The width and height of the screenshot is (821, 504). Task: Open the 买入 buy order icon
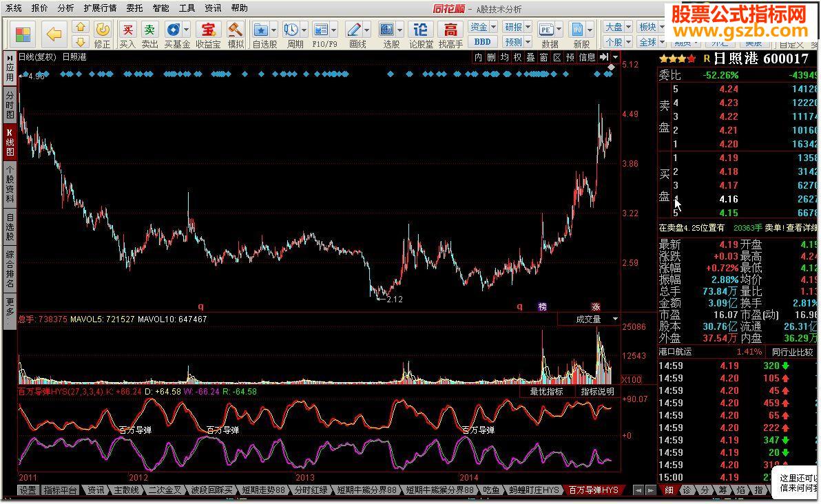(127, 30)
